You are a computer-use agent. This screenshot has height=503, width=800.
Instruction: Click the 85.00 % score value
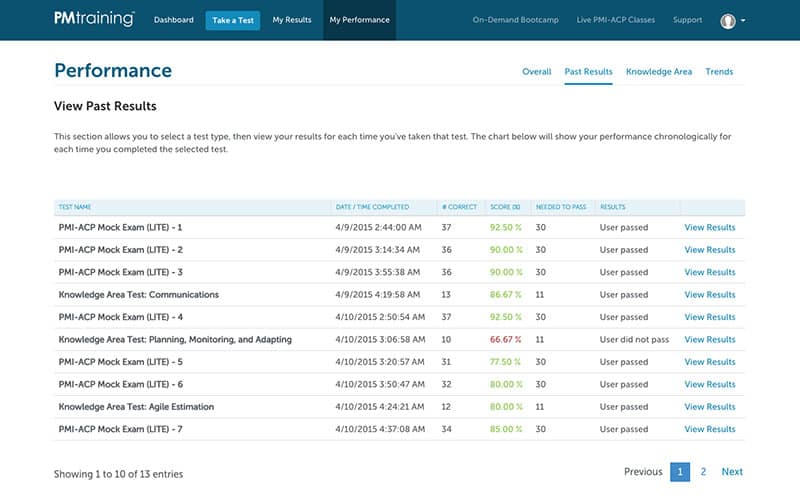point(506,430)
